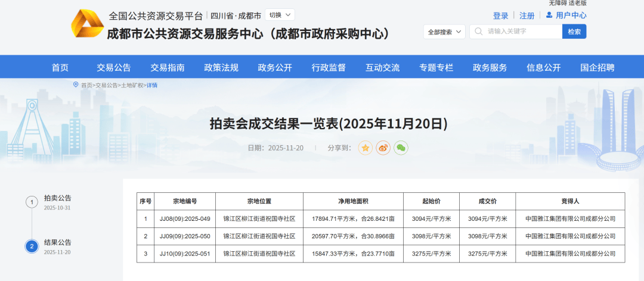Share to QQ Zone star icon
644x281 pixels.
pos(366,148)
